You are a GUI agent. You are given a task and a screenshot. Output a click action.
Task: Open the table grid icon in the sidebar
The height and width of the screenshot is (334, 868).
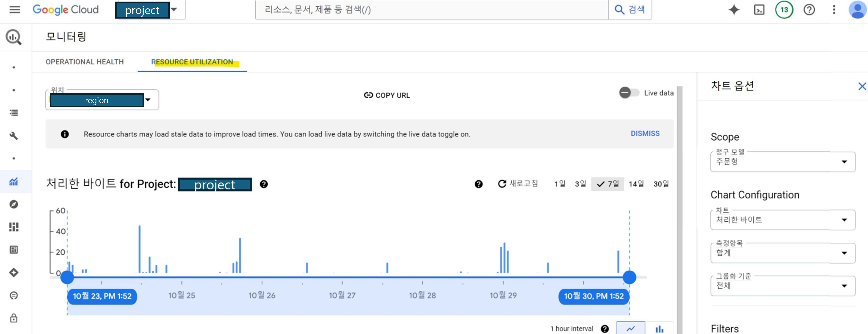pos(14,250)
